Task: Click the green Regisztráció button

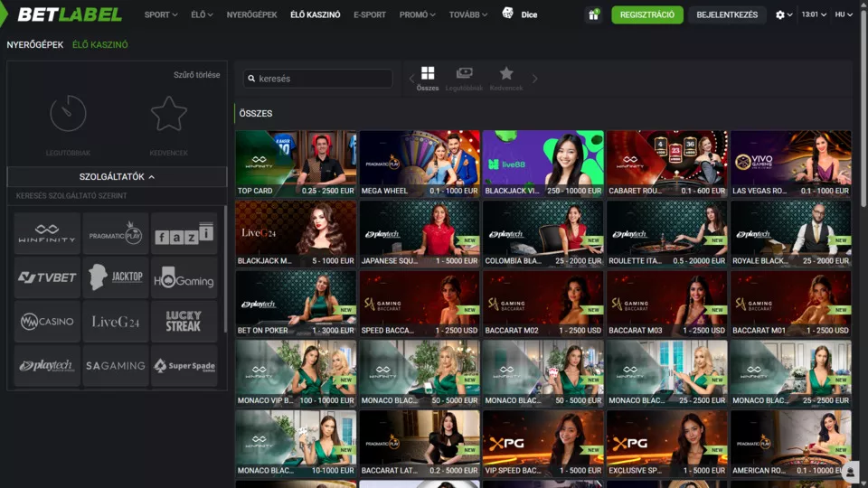Action: (x=646, y=14)
